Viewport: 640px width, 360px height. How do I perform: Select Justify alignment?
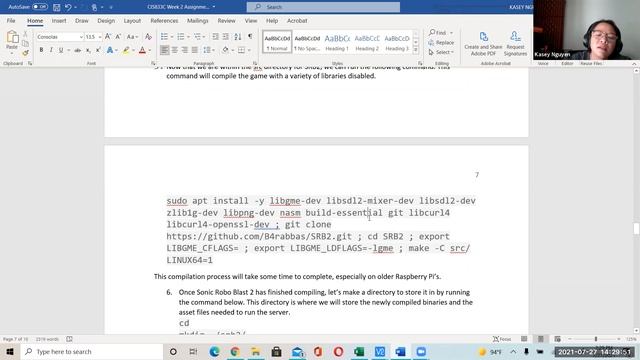pyautogui.click(x=195, y=50)
